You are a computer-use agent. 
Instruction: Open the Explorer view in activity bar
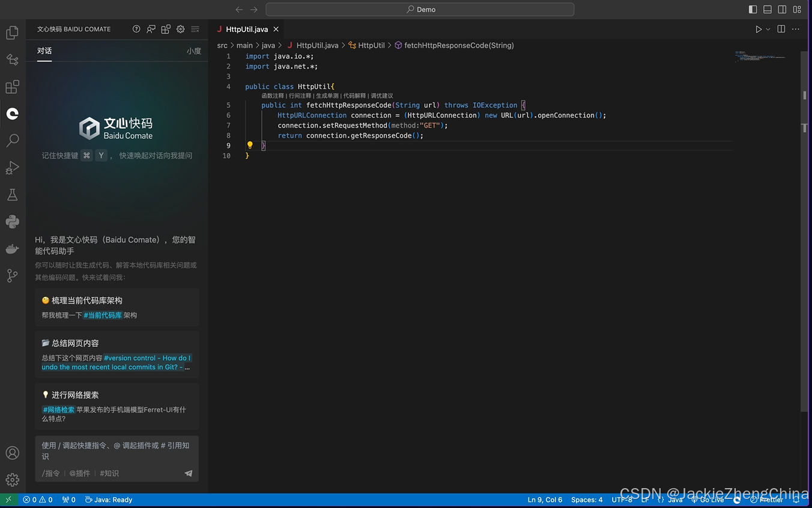[x=12, y=32]
